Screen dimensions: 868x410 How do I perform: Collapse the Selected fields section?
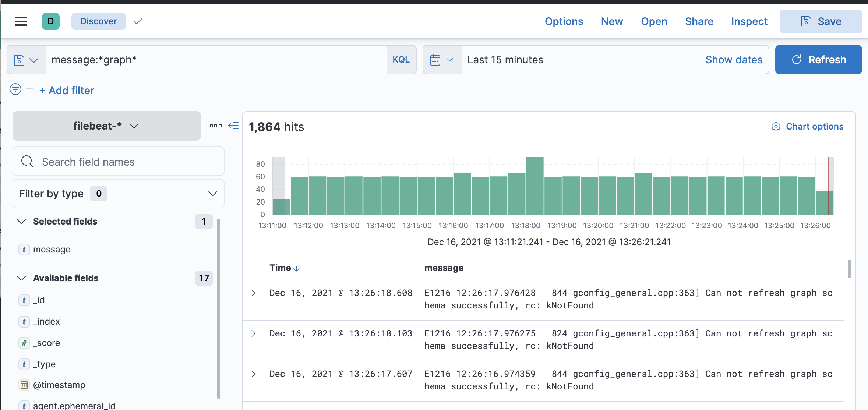point(22,222)
